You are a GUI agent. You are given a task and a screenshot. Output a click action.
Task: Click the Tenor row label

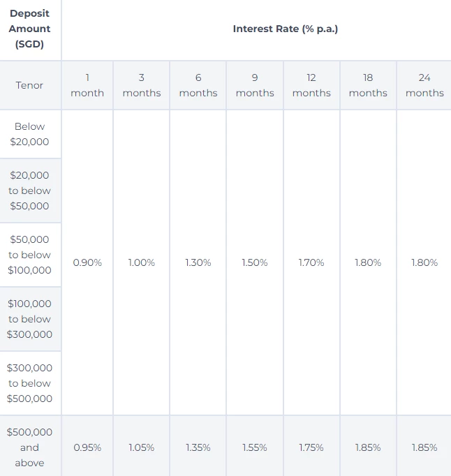[x=29, y=85]
